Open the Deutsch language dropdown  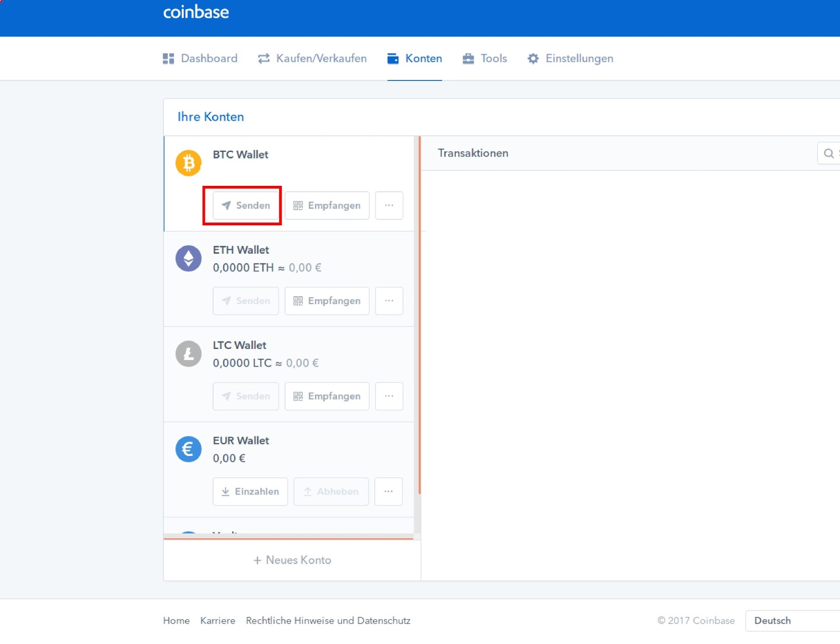pos(793,621)
